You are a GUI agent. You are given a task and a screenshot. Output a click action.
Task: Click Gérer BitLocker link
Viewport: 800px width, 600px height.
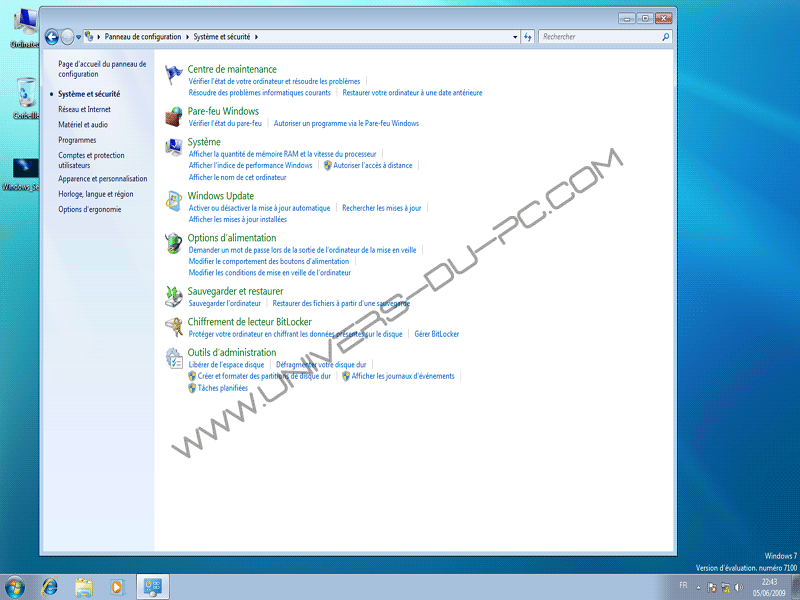click(x=437, y=334)
